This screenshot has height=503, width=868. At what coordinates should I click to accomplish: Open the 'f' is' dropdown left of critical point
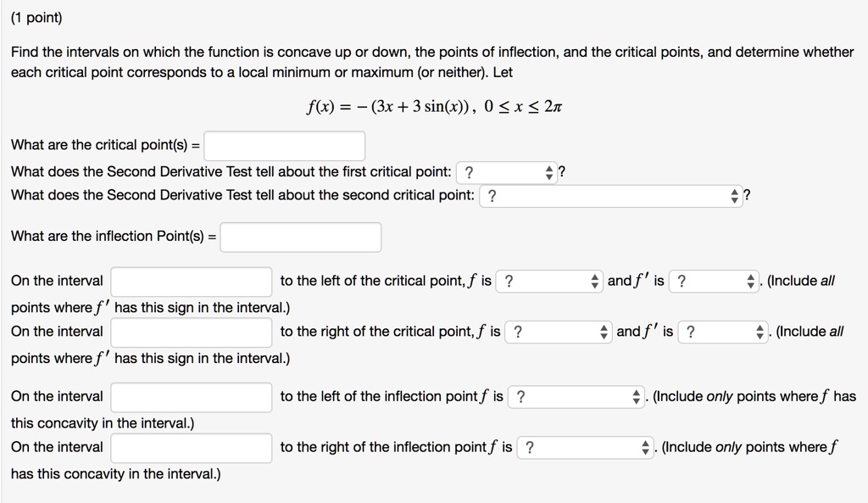tap(712, 280)
